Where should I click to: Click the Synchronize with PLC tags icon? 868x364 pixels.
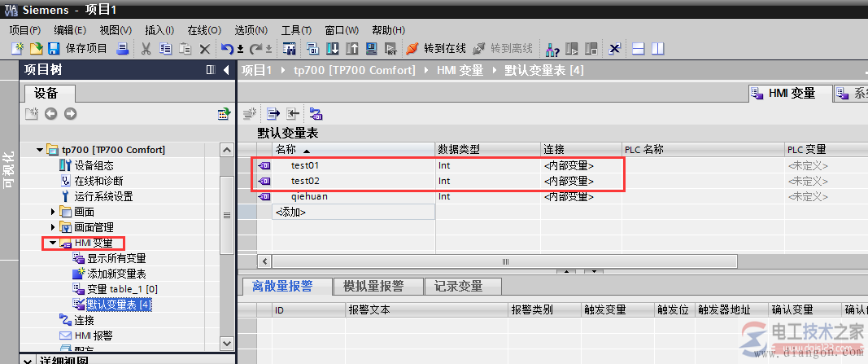316,114
